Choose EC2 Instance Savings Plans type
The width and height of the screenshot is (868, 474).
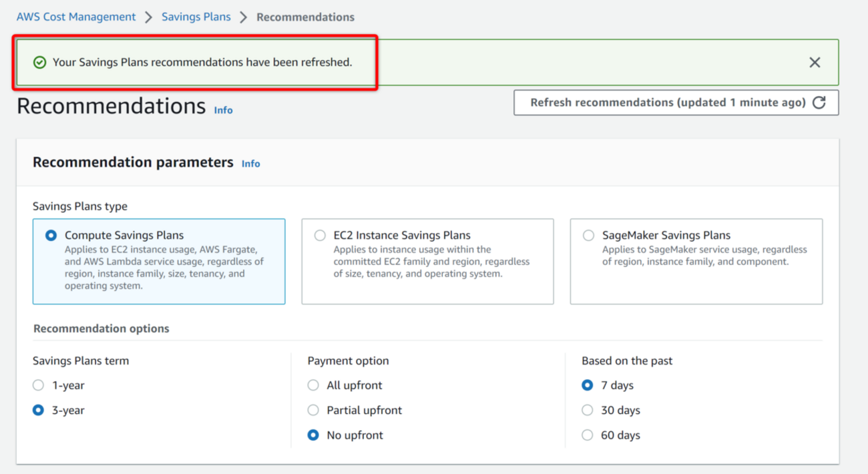(x=320, y=236)
